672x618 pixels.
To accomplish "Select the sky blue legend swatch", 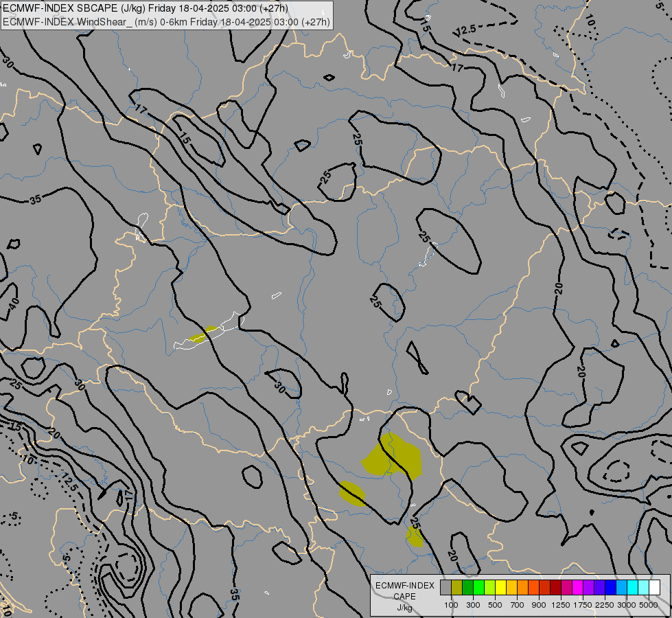I will point(621,588).
